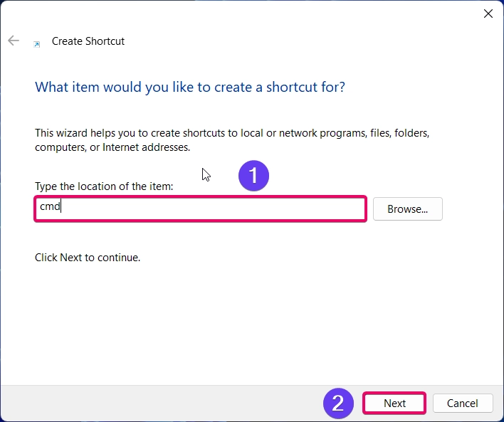Go back using the left arrow icon

coord(14,41)
